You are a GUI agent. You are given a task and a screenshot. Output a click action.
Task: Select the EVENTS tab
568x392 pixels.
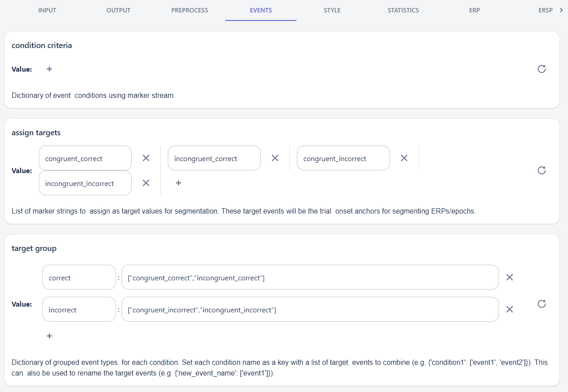tap(261, 10)
